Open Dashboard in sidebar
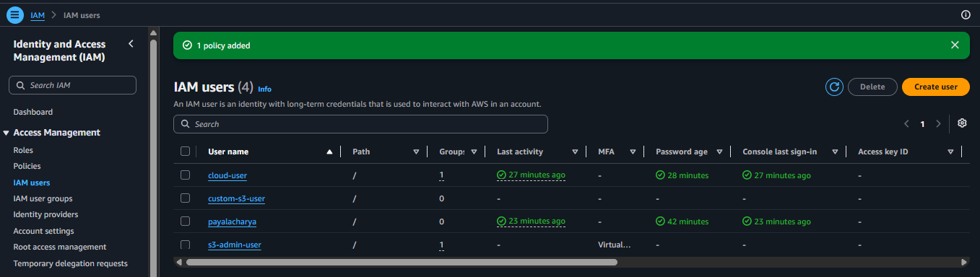 pyautogui.click(x=32, y=112)
